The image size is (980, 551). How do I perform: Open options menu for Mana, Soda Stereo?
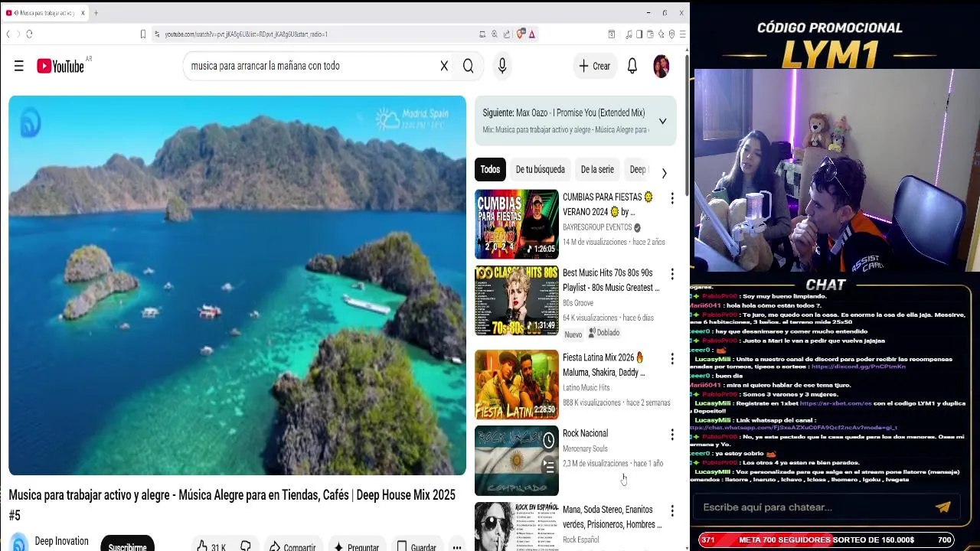[672, 510]
